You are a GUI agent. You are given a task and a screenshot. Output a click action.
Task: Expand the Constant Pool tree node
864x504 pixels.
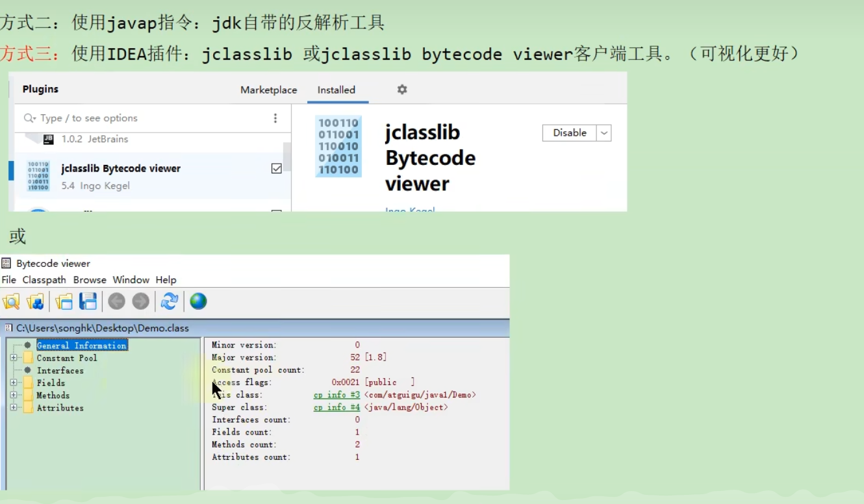14,358
